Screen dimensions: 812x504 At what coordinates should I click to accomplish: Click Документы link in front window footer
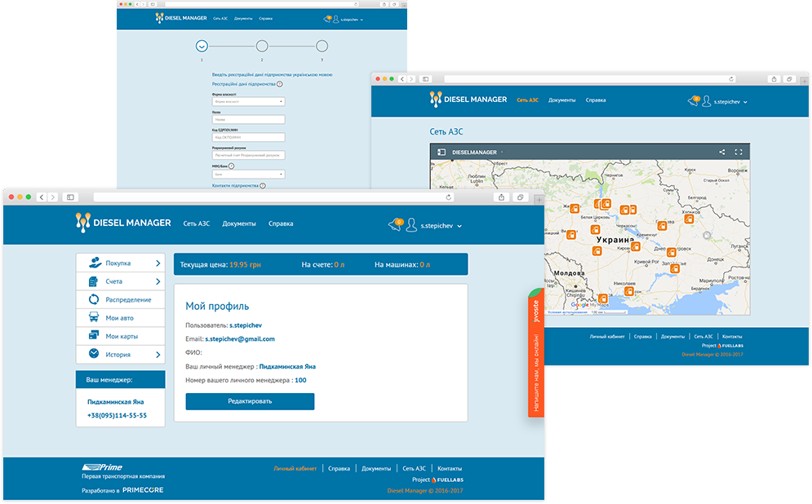pyautogui.click(x=376, y=468)
